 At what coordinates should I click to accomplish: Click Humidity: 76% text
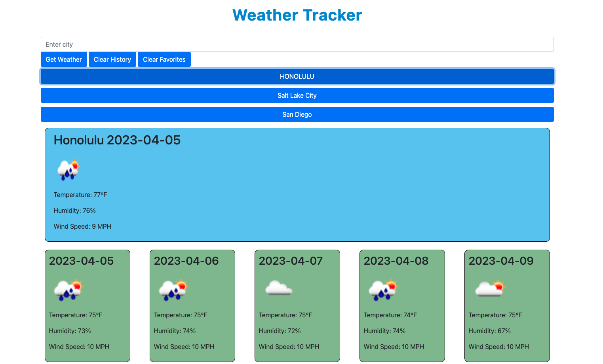(75, 210)
